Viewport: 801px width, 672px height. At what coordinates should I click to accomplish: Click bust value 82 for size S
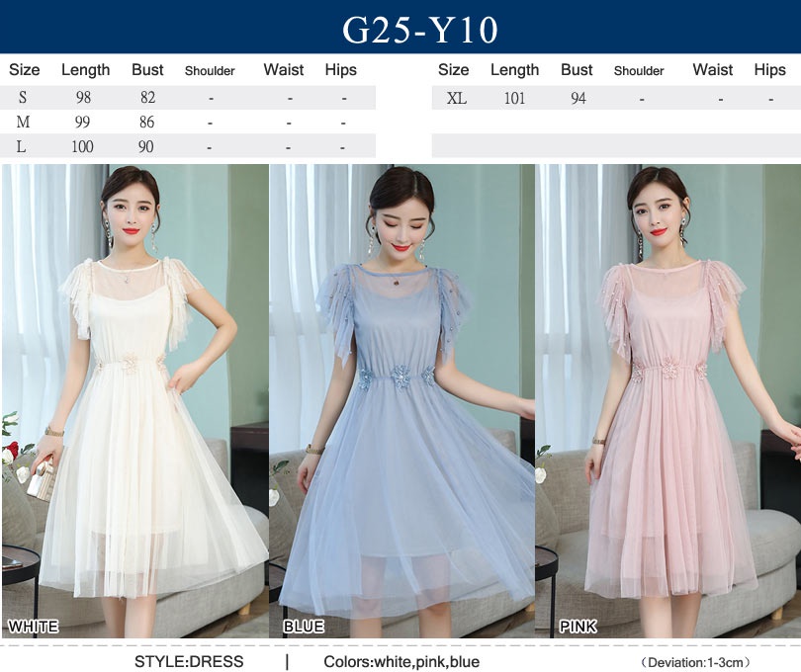click(x=147, y=97)
